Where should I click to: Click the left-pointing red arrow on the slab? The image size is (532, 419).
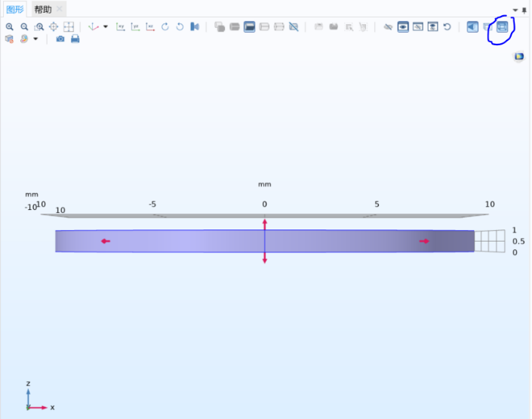tap(106, 242)
